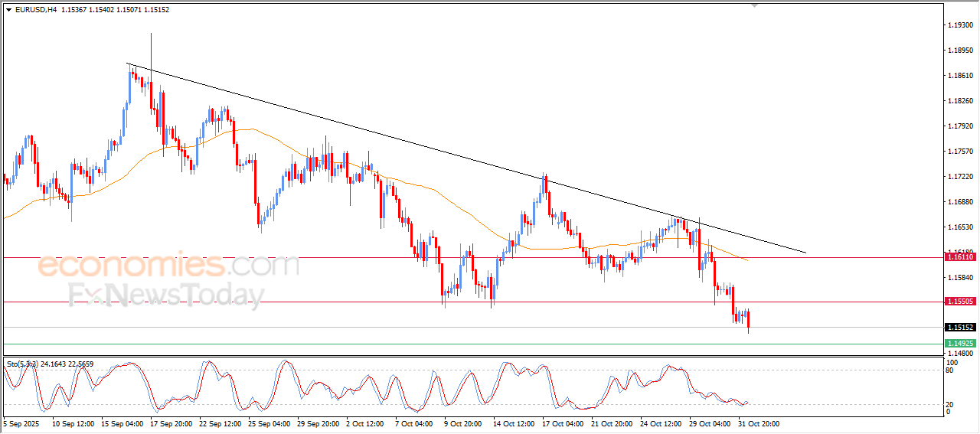
Task: Click the 5 Sep 2025 date label
Action: (x=23, y=423)
